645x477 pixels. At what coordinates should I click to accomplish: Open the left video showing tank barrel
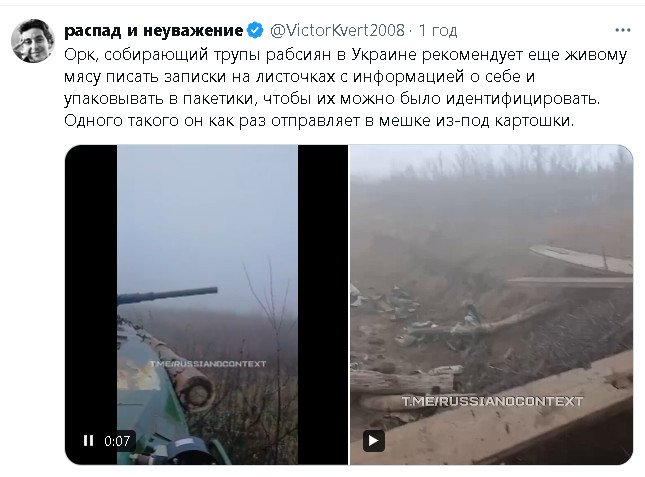click(x=206, y=305)
